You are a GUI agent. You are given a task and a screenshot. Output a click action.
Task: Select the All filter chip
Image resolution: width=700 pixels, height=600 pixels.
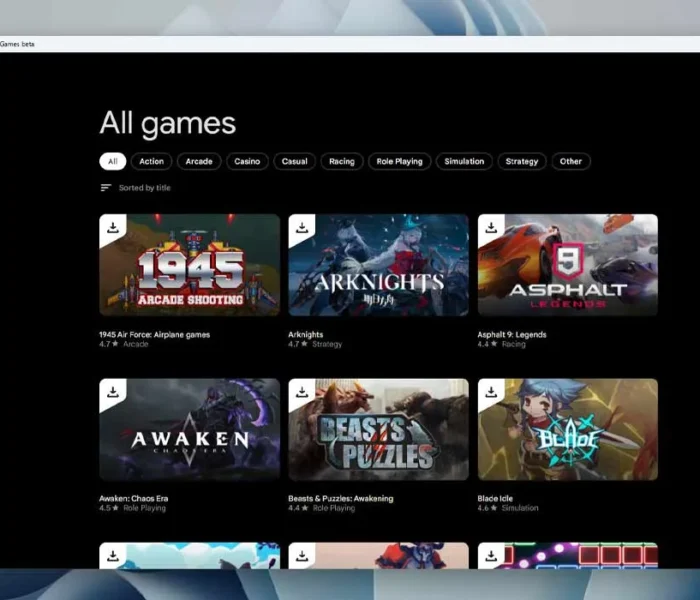[x=112, y=161]
